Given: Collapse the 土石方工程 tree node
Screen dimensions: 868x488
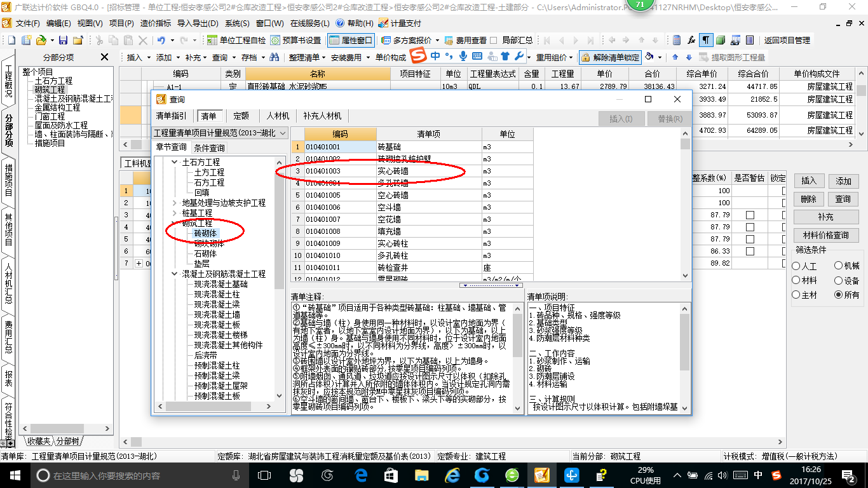Looking at the screenshot, I should pos(175,162).
